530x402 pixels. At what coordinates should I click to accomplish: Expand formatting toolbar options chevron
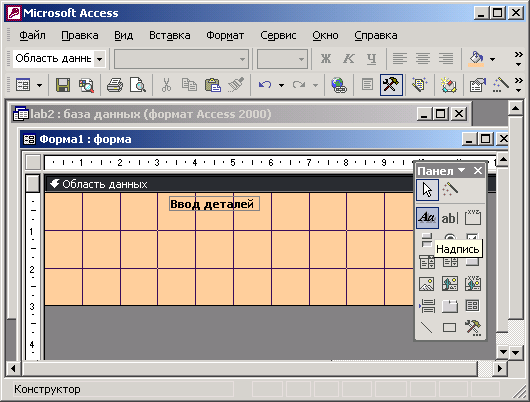[519, 59]
